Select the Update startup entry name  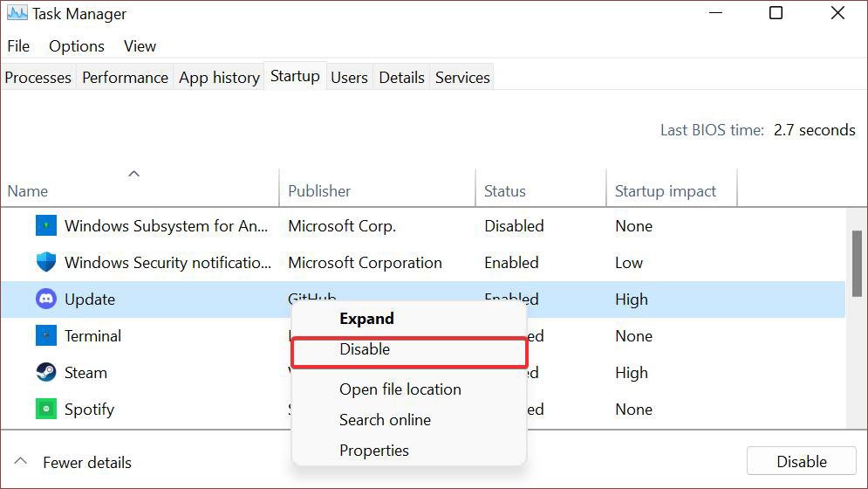[90, 300]
